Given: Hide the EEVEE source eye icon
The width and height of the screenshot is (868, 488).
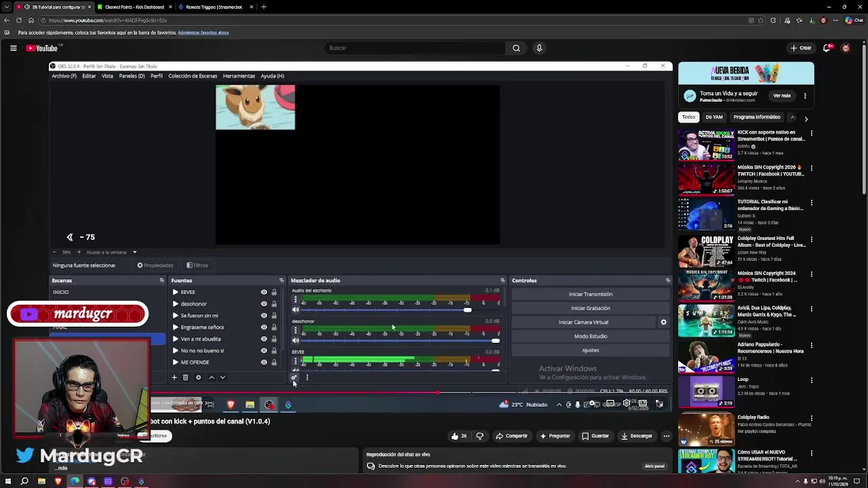Looking at the screenshot, I should pos(264,292).
